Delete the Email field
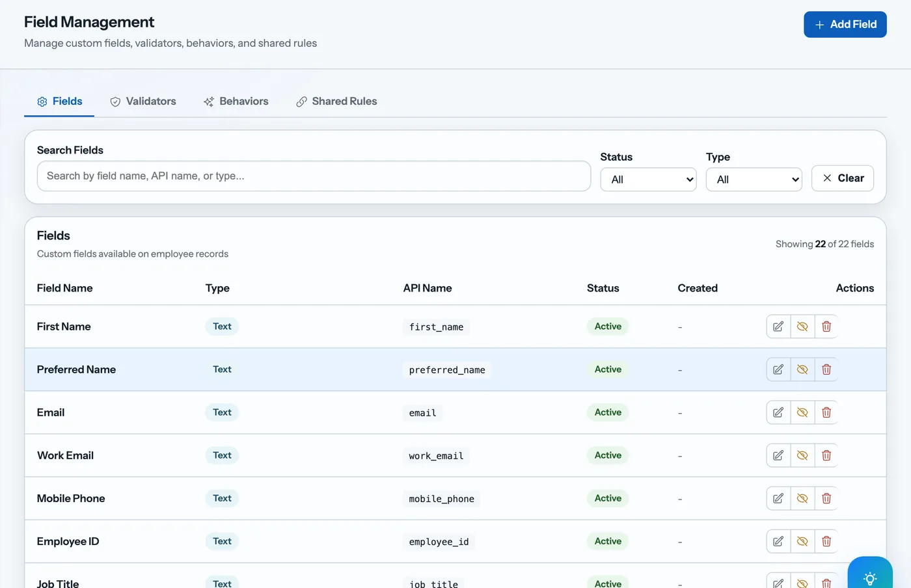911x588 pixels. pyautogui.click(x=826, y=412)
